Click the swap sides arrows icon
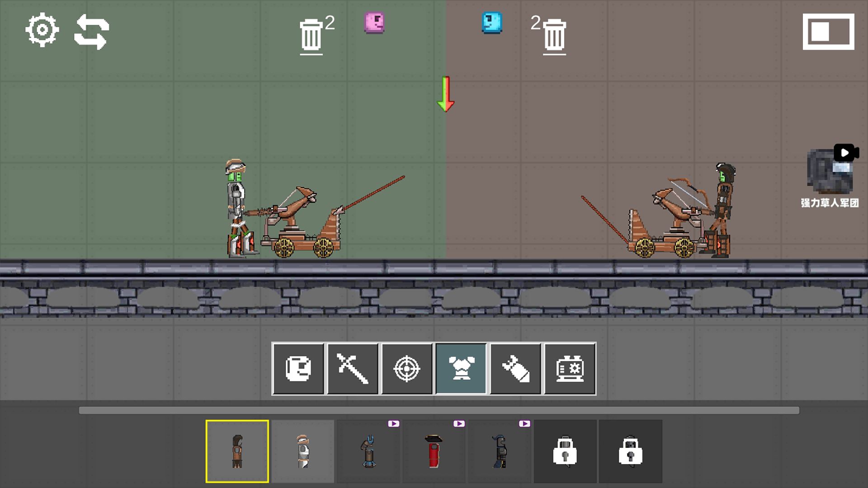The width and height of the screenshot is (868, 488). [92, 32]
